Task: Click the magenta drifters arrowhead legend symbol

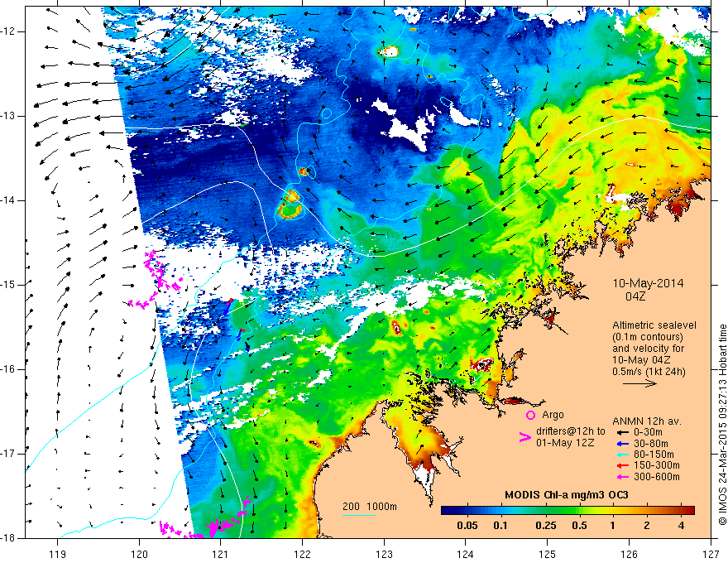Action: pyautogui.click(x=524, y=437)
